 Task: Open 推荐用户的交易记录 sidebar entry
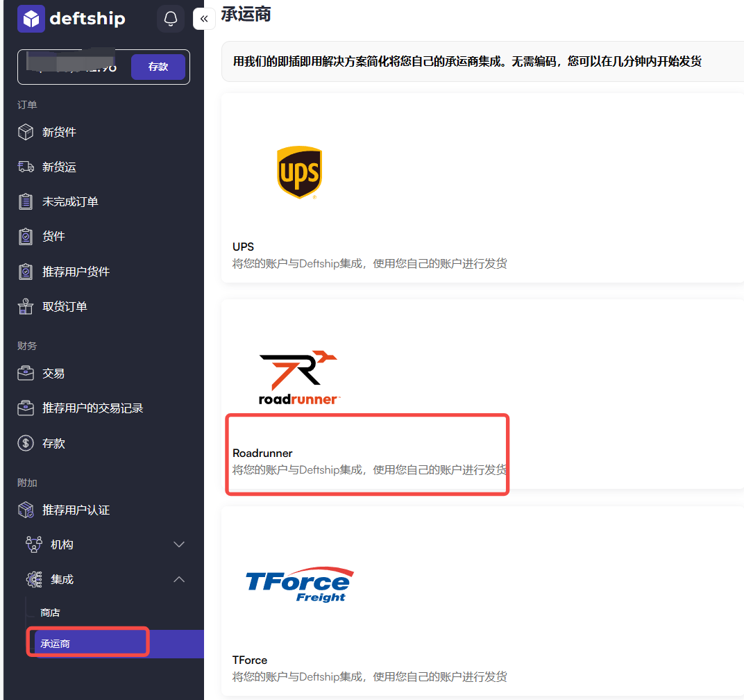pyautogui.click(x=92, y=408)
